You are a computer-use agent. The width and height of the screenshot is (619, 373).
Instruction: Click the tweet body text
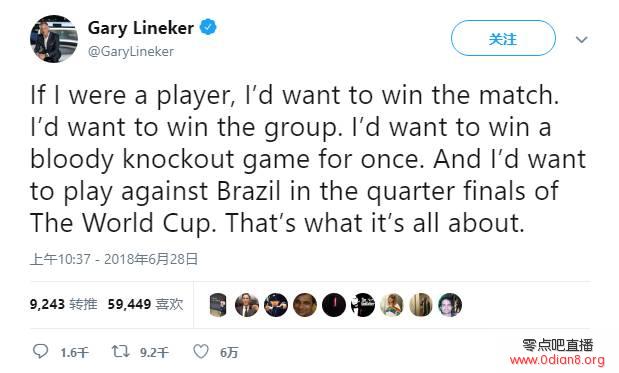(x=308, y=159)
